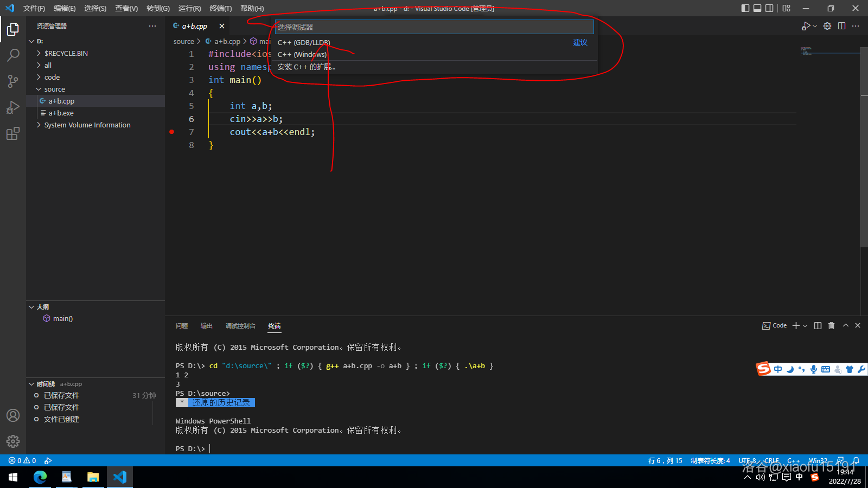Open the Terminal (终端) menu
Screen dimensions: 868x488
tap(221, 8)
